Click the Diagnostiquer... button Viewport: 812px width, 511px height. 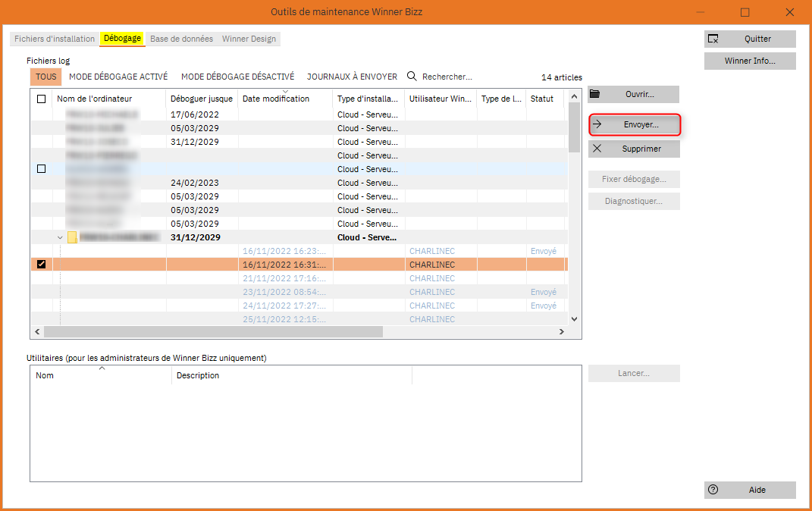click(633, 201)
